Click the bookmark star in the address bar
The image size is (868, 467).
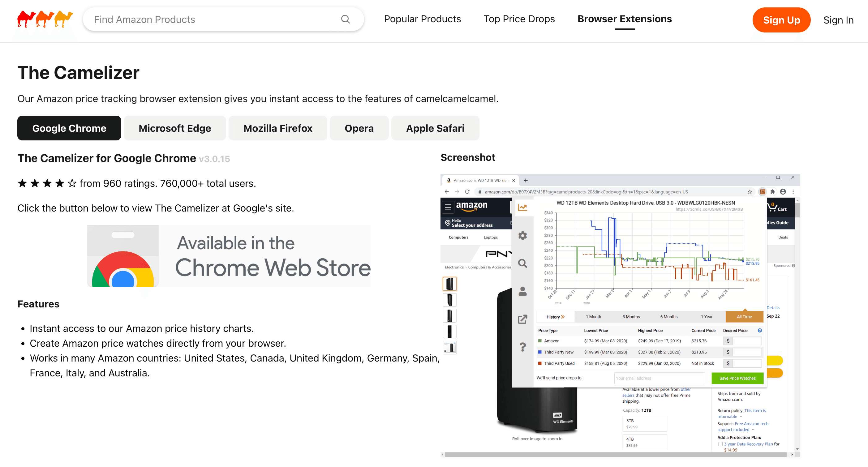point(750,192)
